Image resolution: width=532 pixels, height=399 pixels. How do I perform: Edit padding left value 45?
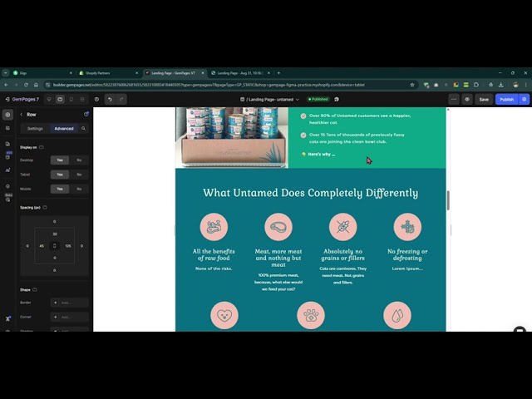tap(42, 246)
